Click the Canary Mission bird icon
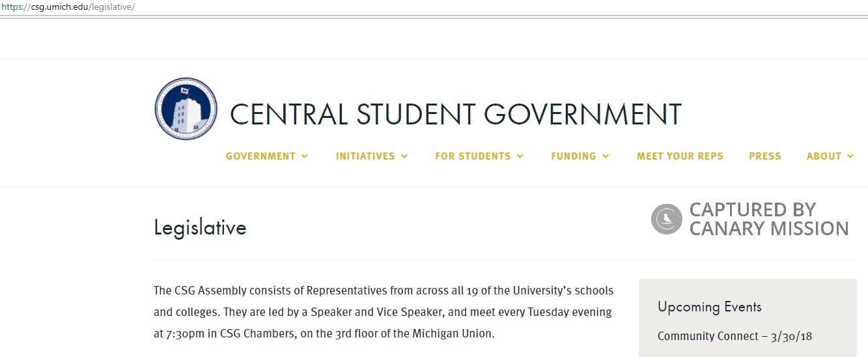 point(666,219)
